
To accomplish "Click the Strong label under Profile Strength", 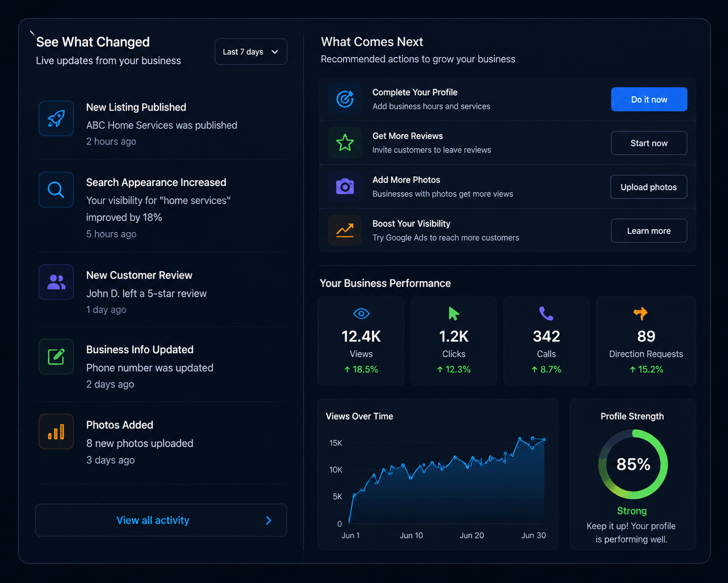I will click(x=632, y=511).
